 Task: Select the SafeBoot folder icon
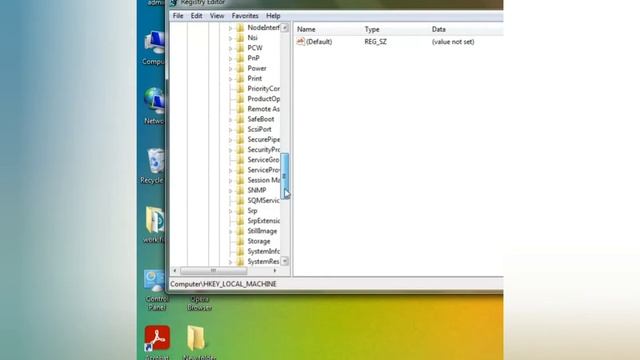coord(240,120)
